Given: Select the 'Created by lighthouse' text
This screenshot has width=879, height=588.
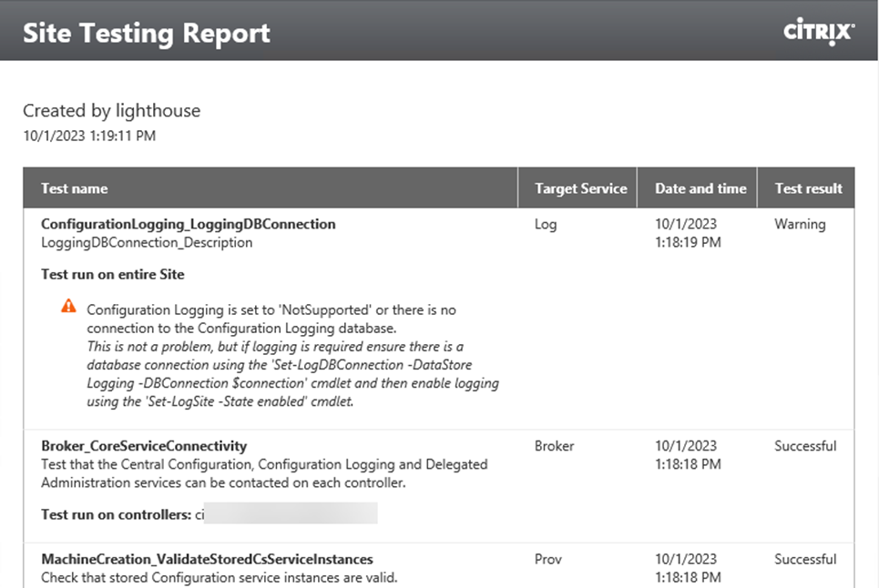Looking at the screenshot, I should click(111, 111).
